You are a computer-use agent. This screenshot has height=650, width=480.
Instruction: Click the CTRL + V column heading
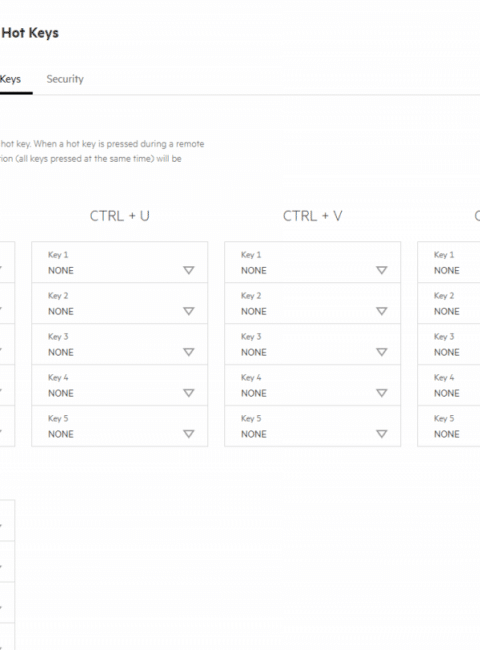pos(313,216)
